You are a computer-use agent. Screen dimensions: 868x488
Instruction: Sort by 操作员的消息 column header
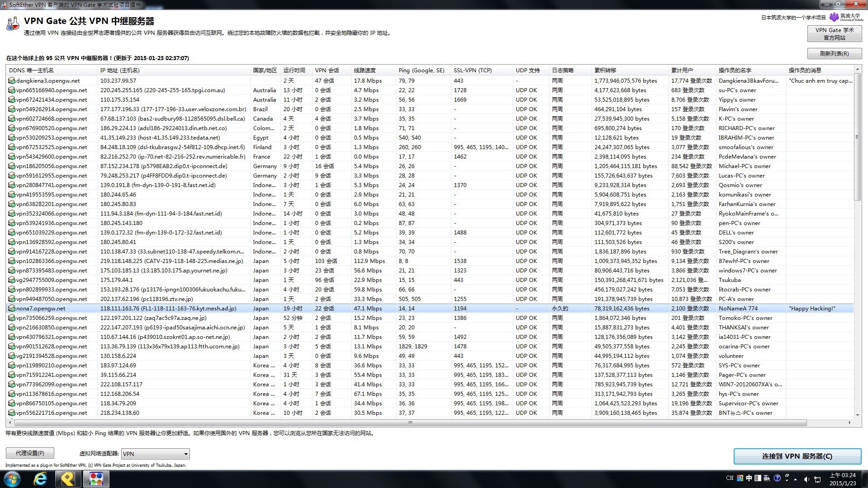point(820,70)
